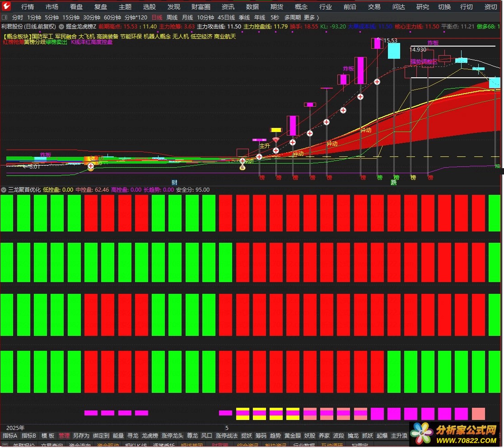Click the 2025年 date axis label
The image size is (504, 448).
pyautogui.click(x=15, y=428)
